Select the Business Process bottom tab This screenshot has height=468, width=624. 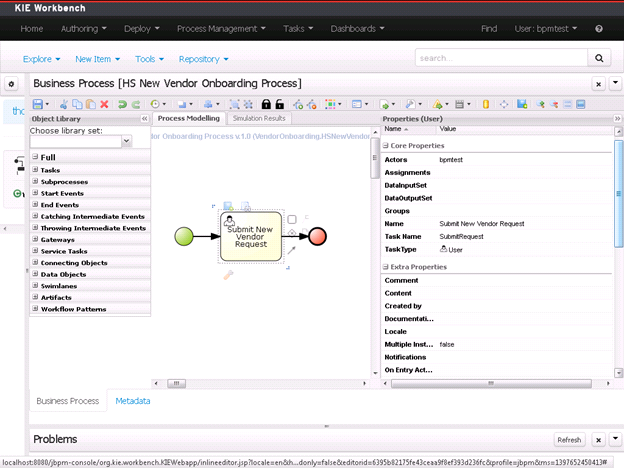[68, 401]
